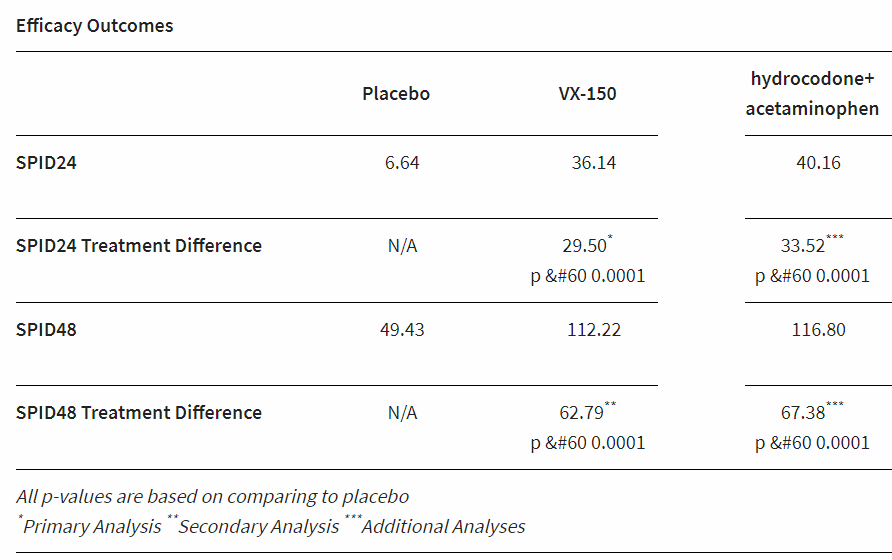The height and width of the screenshot is (560, 892).
Task: Click the p-values comparing to placebo footnote
Action: (x=212, y=496)
